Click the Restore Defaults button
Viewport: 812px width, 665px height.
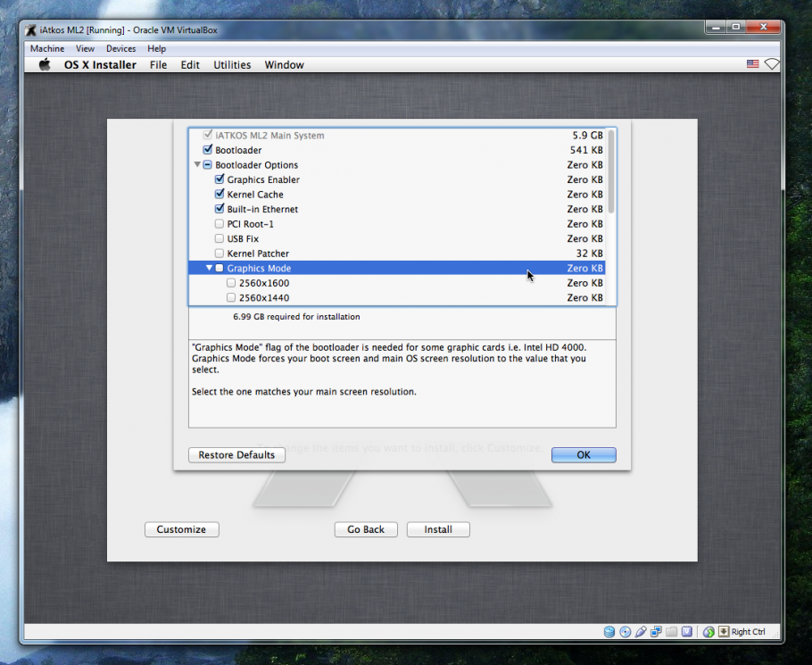236,454
